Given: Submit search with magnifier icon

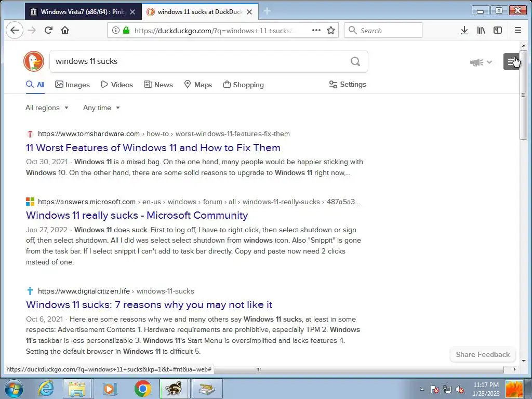Looking at the screenshot, I should pyautogui.click(x=355, y=61).
